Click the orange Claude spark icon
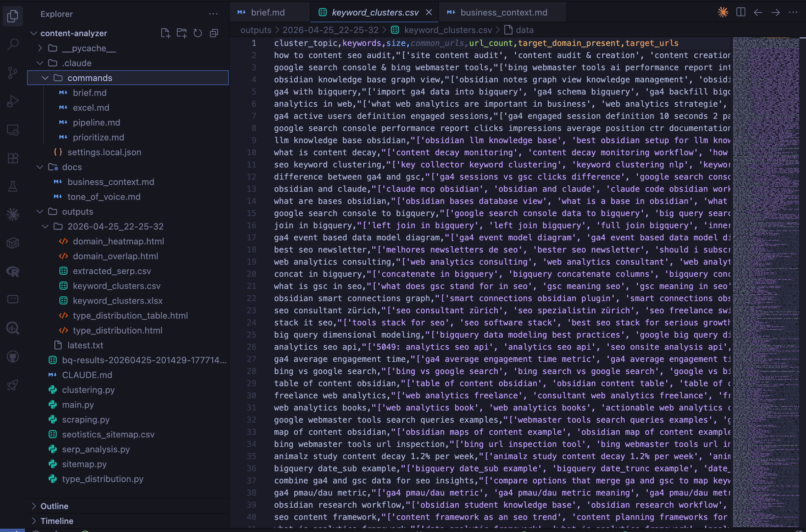 click(x=723, y=12)
